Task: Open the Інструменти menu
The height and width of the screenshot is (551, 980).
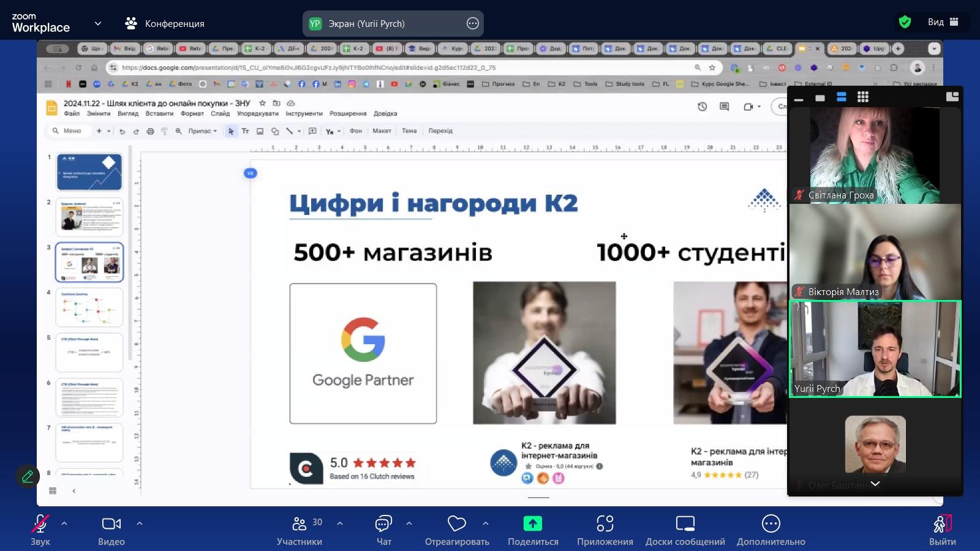Action: point(304,113)
